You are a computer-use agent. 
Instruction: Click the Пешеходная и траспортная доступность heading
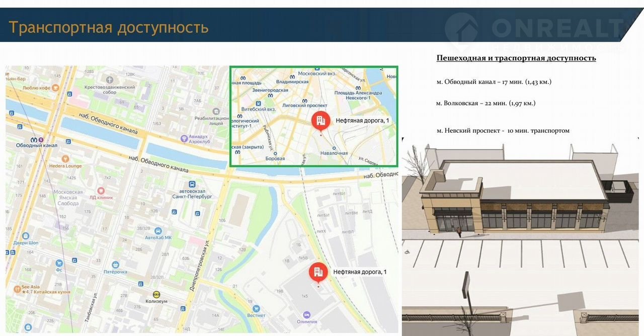tap(516, 58)
